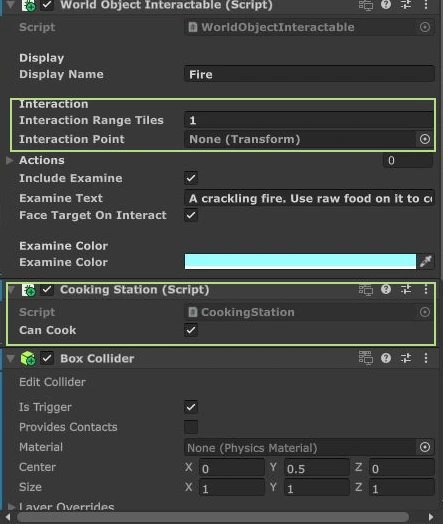Viewport: 443px width, 524px height.
Task: Open Box Collider component options menu
Action: pyautogui.click(x=426, y=358)
